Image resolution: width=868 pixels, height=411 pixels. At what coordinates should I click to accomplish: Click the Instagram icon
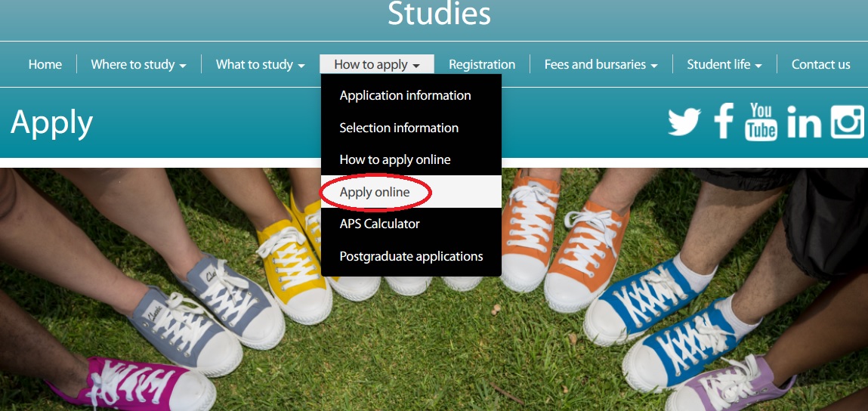[x=848, y=122]
